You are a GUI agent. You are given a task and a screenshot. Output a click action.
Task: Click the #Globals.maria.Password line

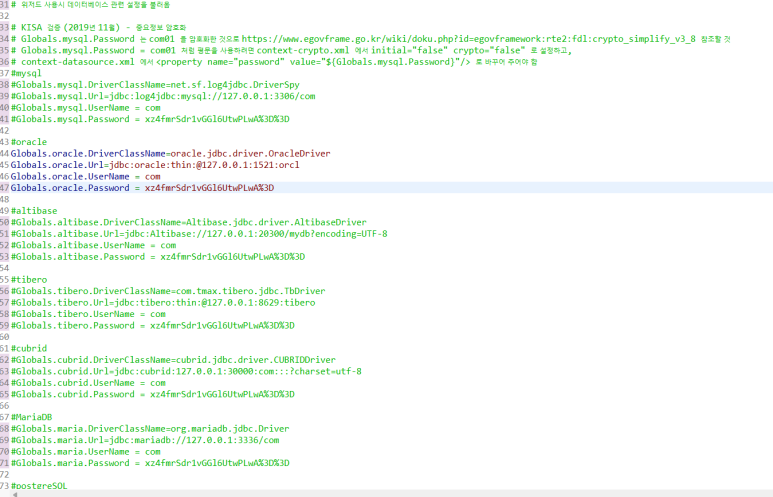coord(150,463)
